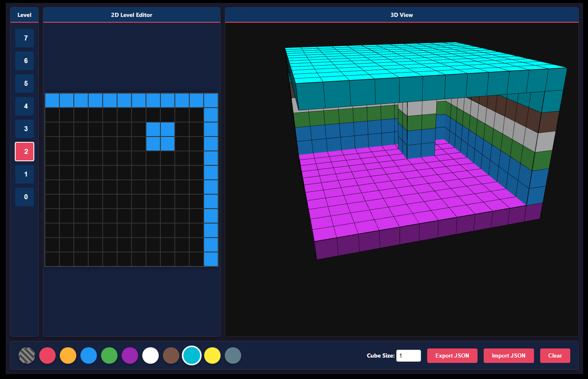
Task: Select the purple color swatch
Action: pos(130,355)
